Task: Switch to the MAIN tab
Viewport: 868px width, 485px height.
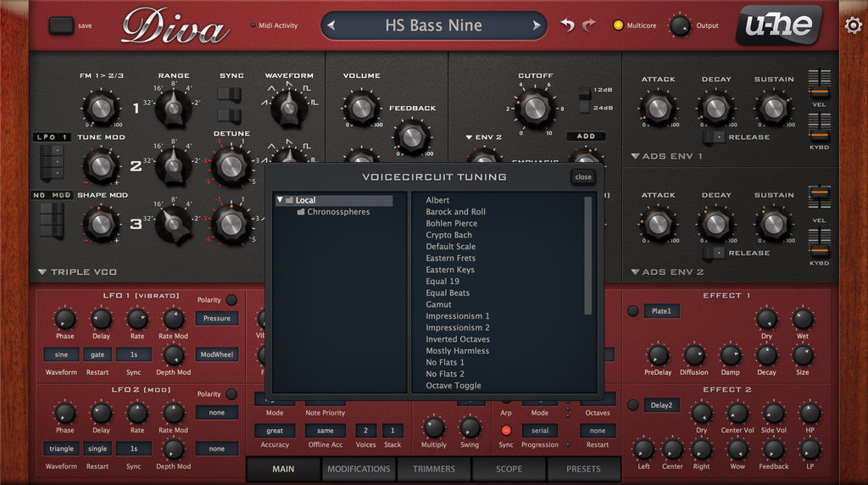Action: [x=283, y=469]
